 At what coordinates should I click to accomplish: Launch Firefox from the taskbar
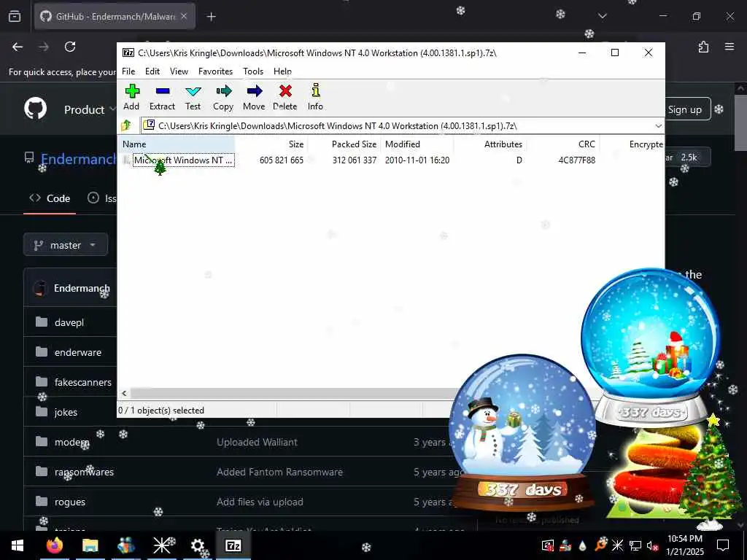54,545
